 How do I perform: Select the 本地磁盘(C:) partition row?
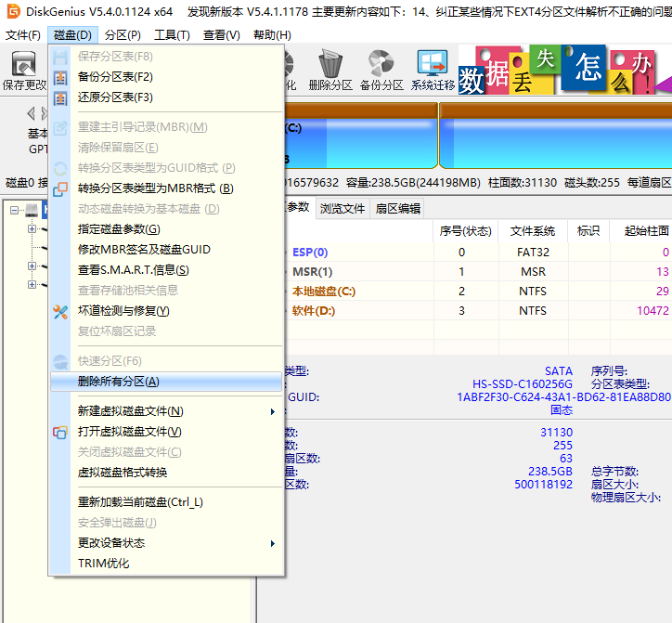click(323, 292)
